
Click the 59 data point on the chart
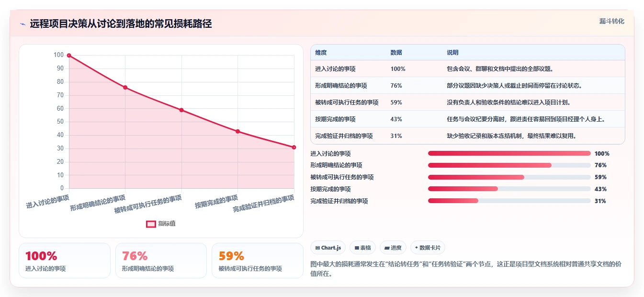(x=181, y=110)
